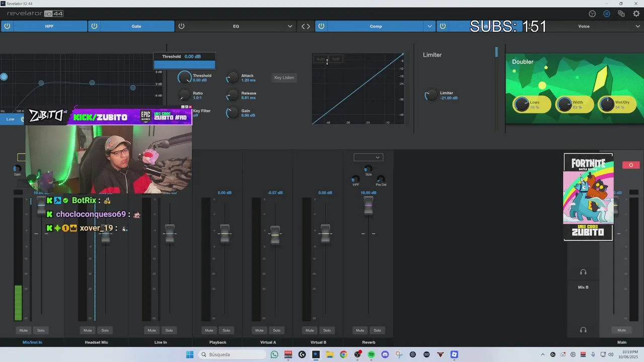Open File Explorer from the taskbar
The width and height of the screenshot is (644, 362).
tap(330, 354)
